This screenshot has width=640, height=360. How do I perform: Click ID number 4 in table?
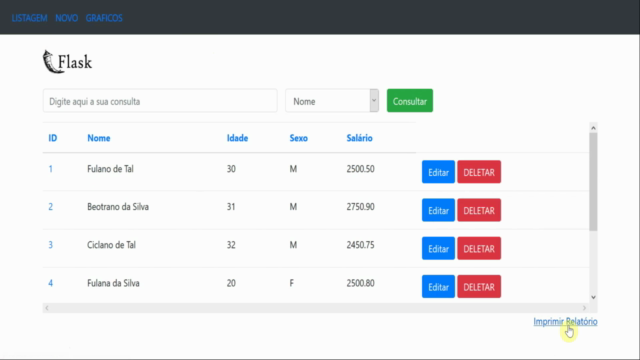(51, 283)
